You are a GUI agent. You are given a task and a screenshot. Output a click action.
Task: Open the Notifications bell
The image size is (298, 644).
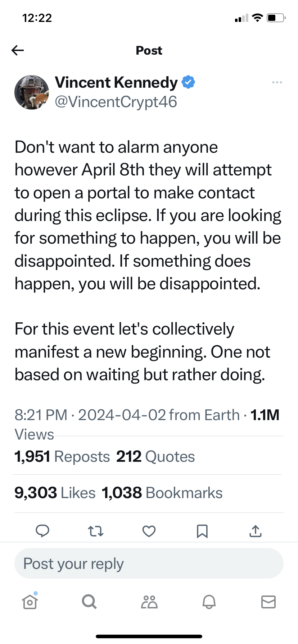(x=209, y=602)
